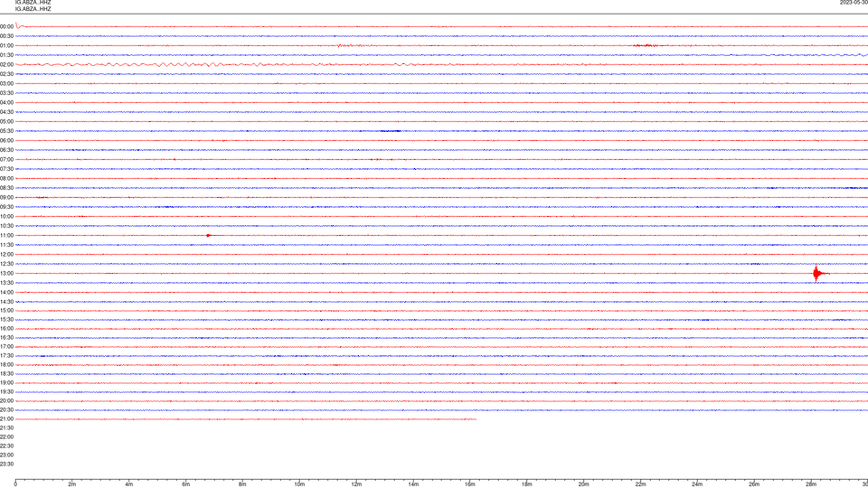Screen dimensions: 868x488
Task: Select the 11:30 time label
Action: [6, 245]
